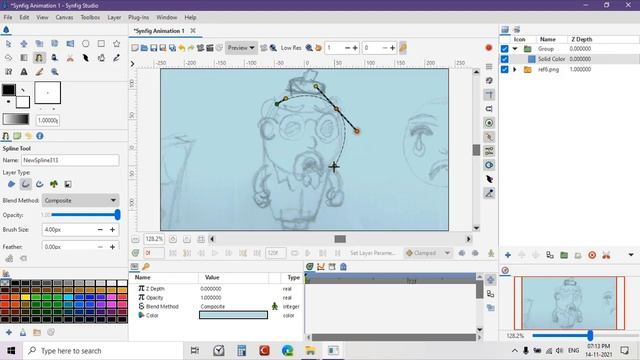Click the Save file icon in toolbar

click(x=153, y=48)
